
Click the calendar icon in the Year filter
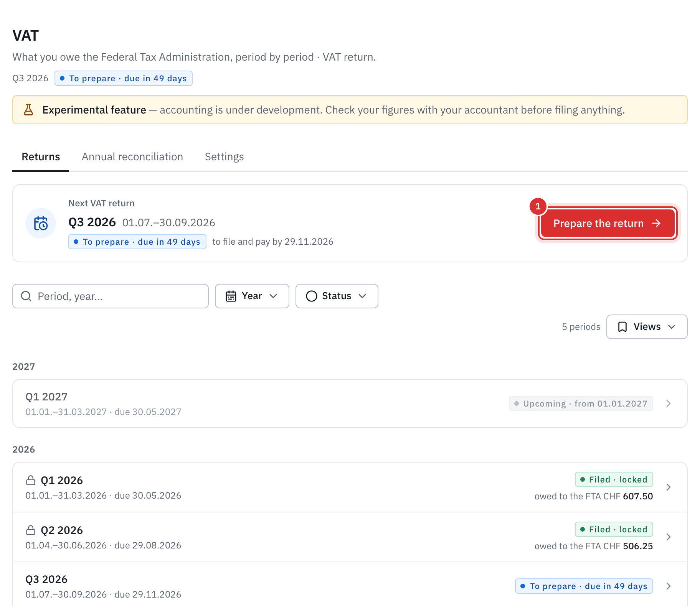231,296
